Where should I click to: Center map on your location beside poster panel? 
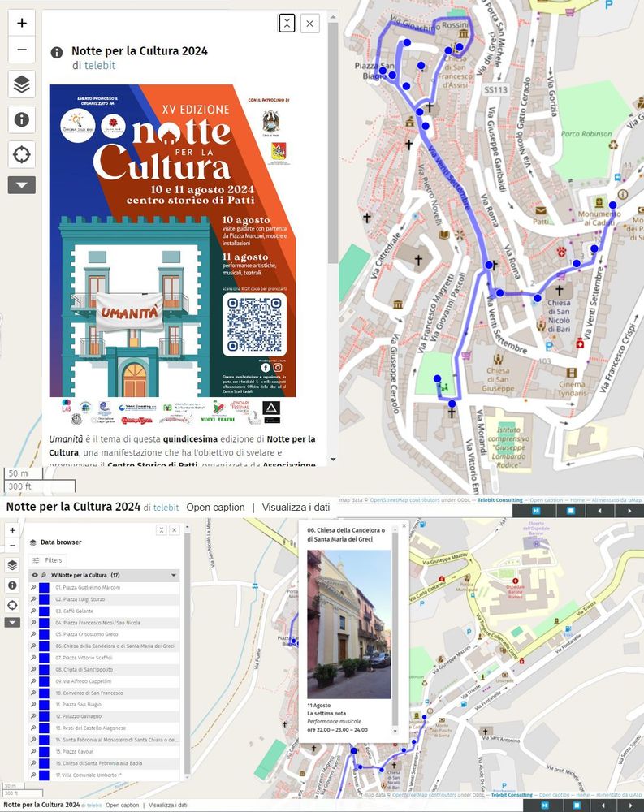[x=22, y=154]
